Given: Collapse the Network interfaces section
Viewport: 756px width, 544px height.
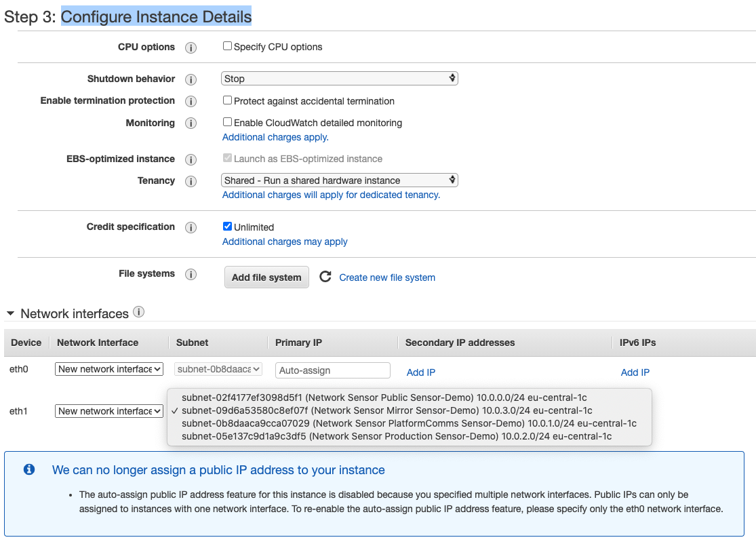Looking at the screenshot, I should (10, 313).
